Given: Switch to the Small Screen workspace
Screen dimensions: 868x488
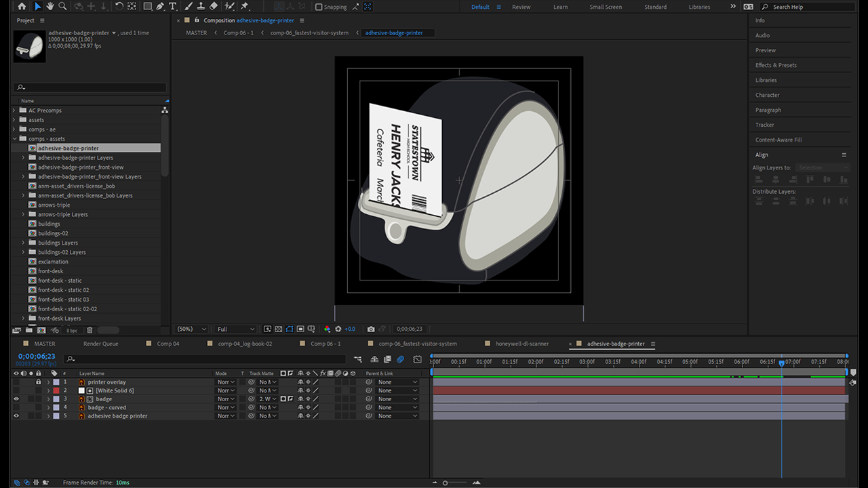Looking at the screenshot, I should (x=605, y=7).
